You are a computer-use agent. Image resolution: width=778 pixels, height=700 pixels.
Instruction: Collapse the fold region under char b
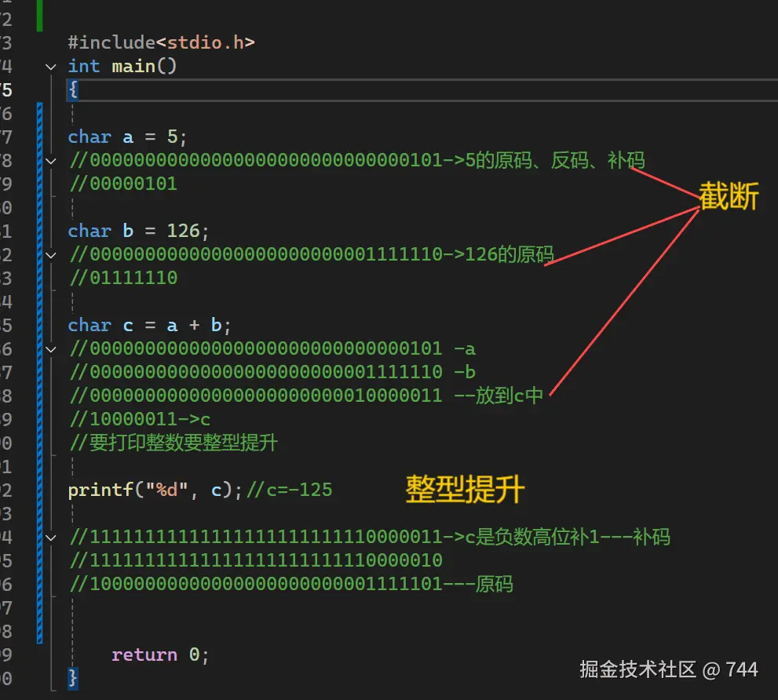pyautogui.click(x=50, y=254)
